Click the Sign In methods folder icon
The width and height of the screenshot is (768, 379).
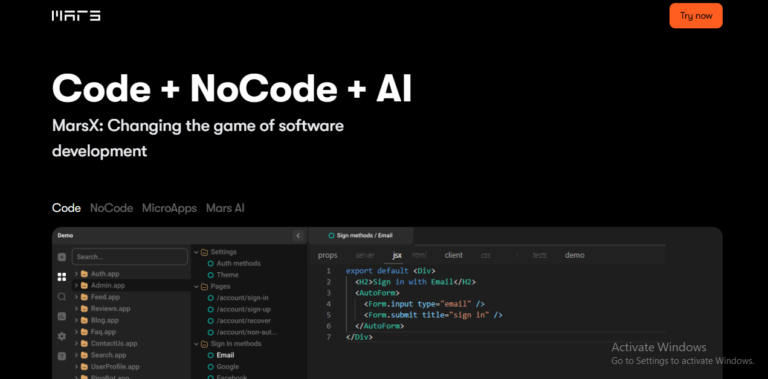click(205, 344)
